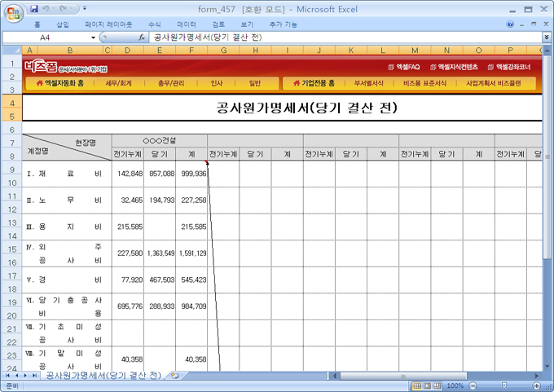
Task: Click the Save icon in quick access toolbar
Action: point(35,8)
